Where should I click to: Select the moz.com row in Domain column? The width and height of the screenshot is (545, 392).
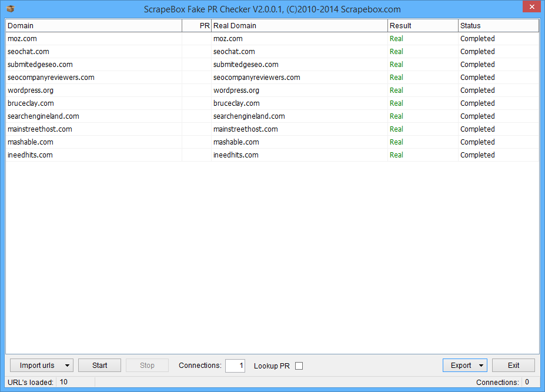click(x=22, y=39)
